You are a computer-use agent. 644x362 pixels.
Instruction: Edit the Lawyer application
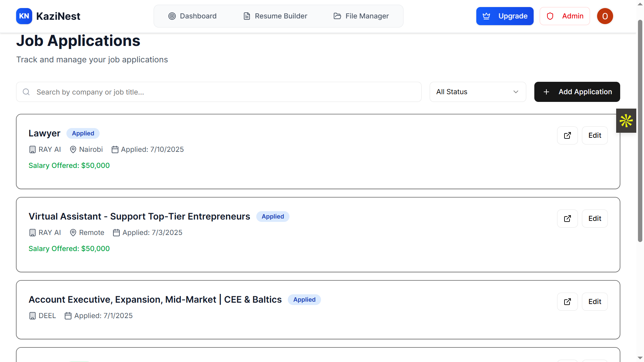tap(594, 135)
